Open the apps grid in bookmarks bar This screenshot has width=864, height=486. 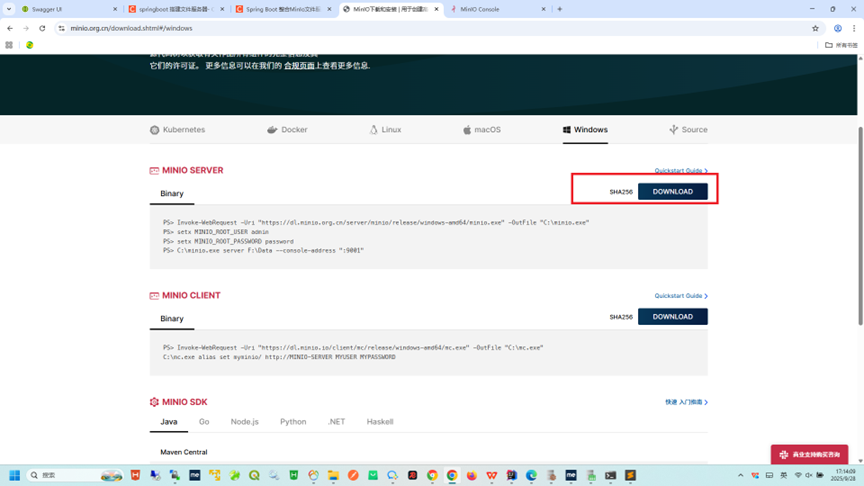coord(9,45)
